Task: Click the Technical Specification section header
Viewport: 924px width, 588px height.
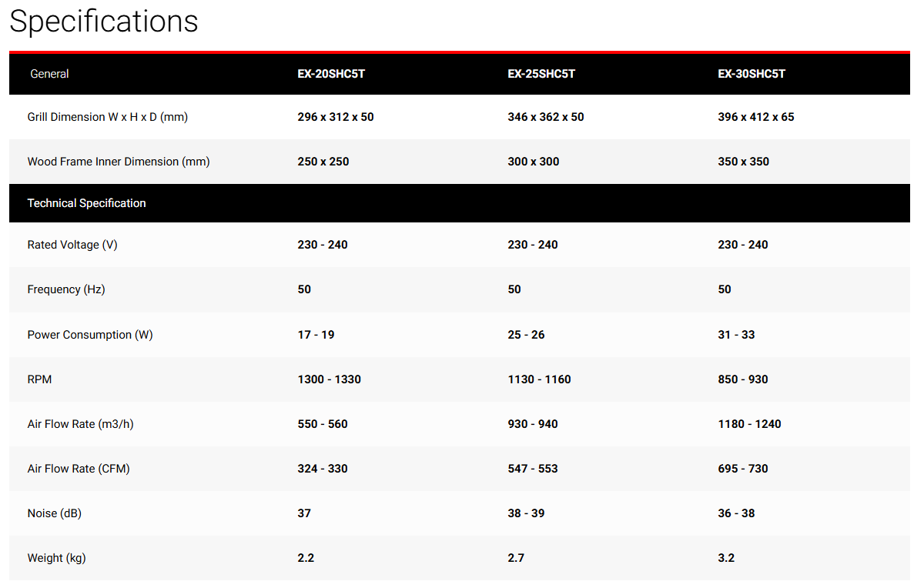Action: click(x=86, y=203)
